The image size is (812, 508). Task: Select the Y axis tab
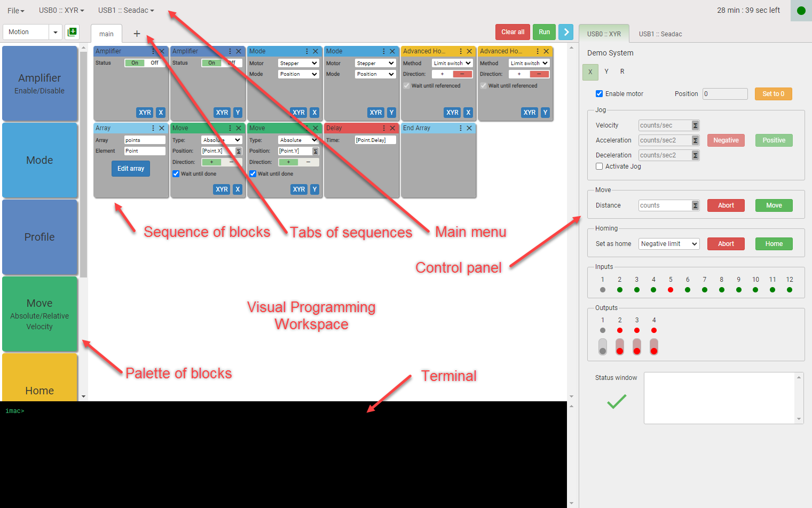[x=606, y=72]
